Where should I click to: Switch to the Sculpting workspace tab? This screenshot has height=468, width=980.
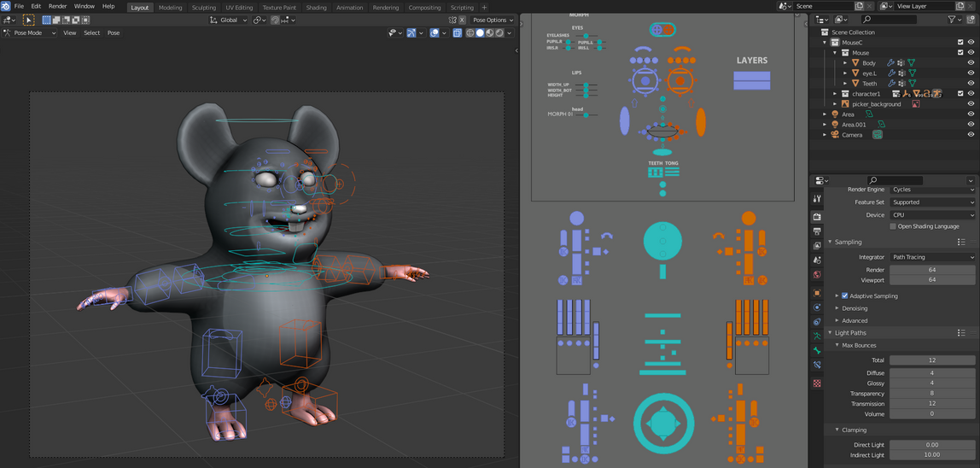click(203, 8)
